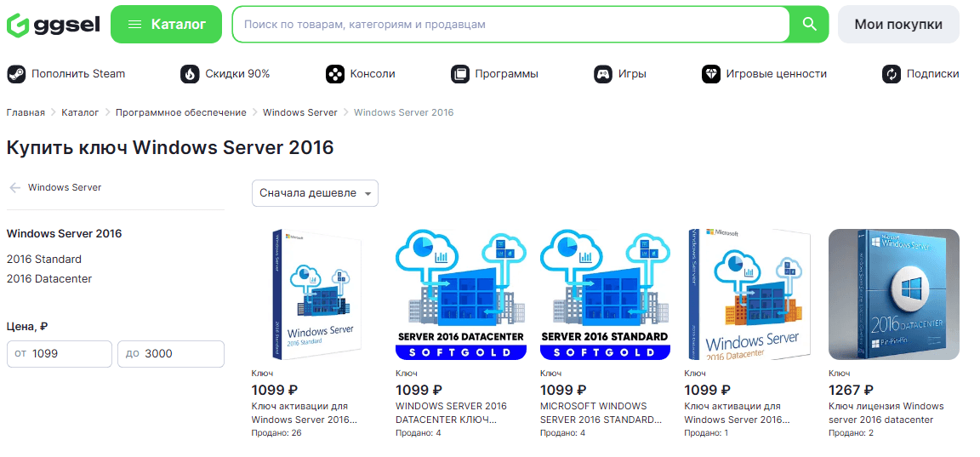Go to Консоли category
980x457 pixels.
tap(373, 74)
